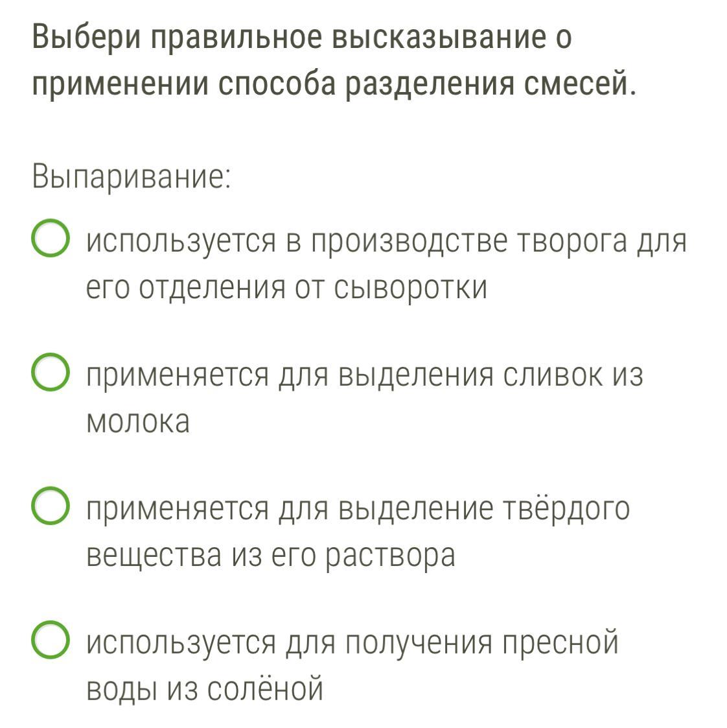Screen dimensions: 727x728
Task: Click the word 'пресной' in fourth answer
Action: tap(561, 643)
